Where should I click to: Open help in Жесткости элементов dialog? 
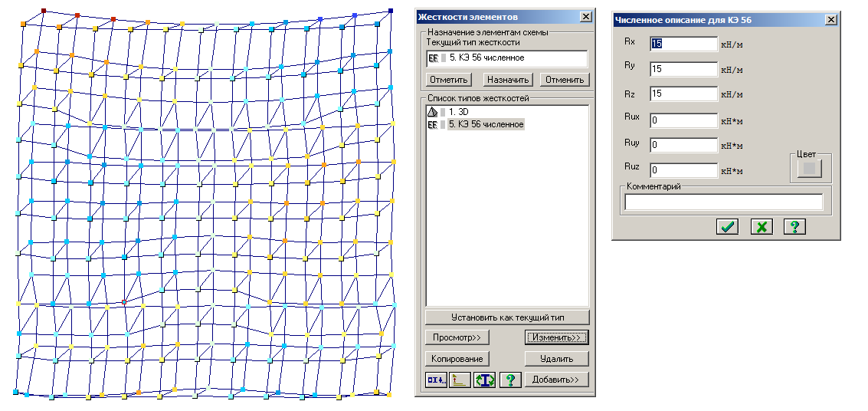(x=510, y=380)
